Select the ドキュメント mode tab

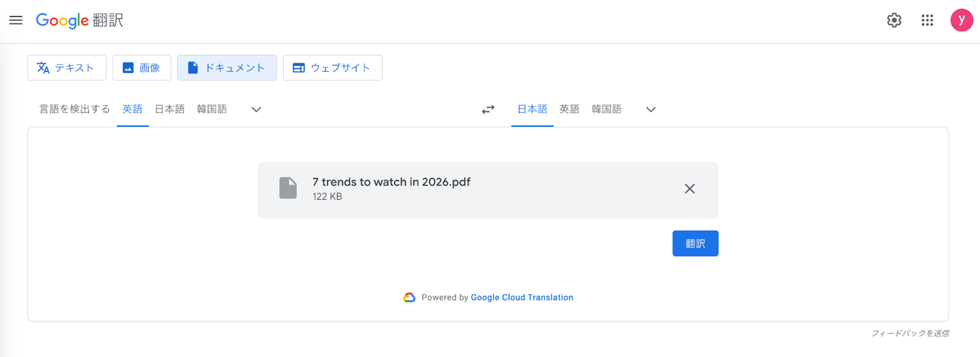(227, 68)
